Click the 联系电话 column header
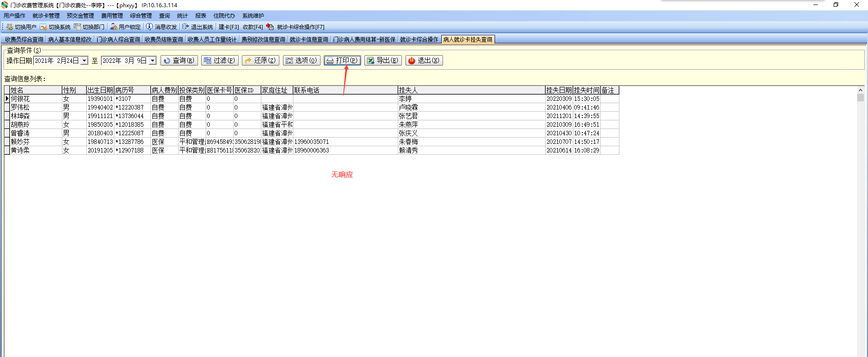Image resolution: width=868 pixels, height=357 pixels. click(x=345, y=90)
